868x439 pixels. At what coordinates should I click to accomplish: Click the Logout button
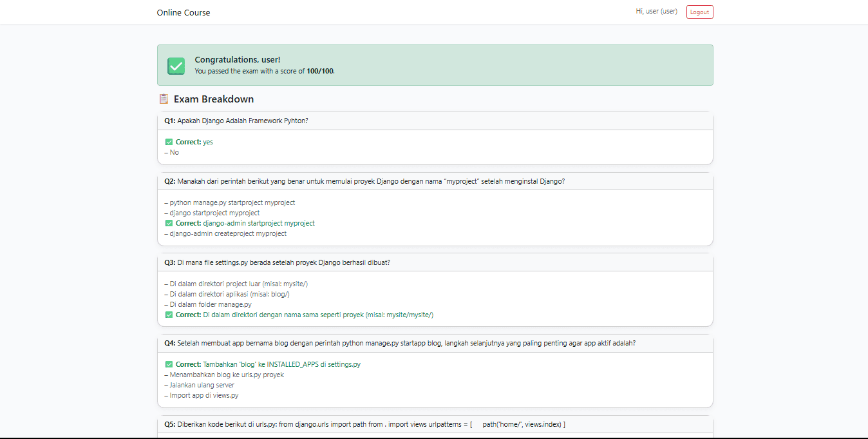pyautogui.click(x=699, y=12)
